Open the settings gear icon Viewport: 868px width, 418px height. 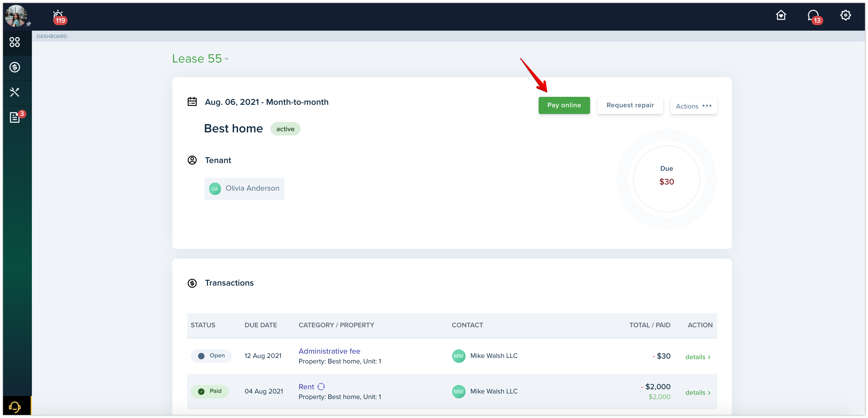click(845, 15)
